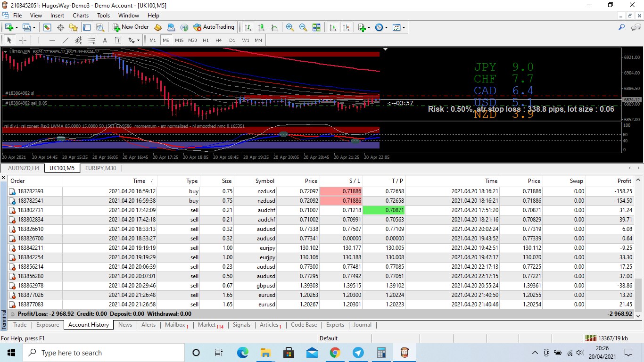Select the crosshair cursor tool

[x=22, y=40]
